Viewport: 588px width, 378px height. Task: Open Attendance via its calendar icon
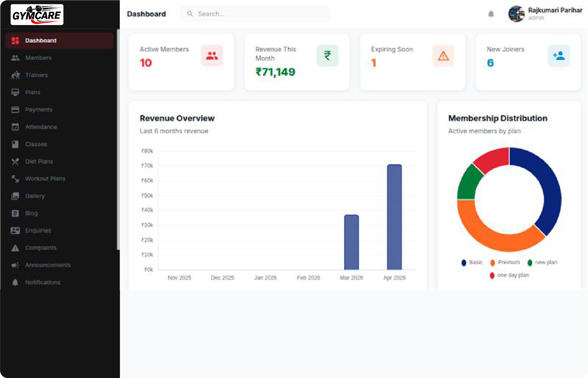point(16,127)
